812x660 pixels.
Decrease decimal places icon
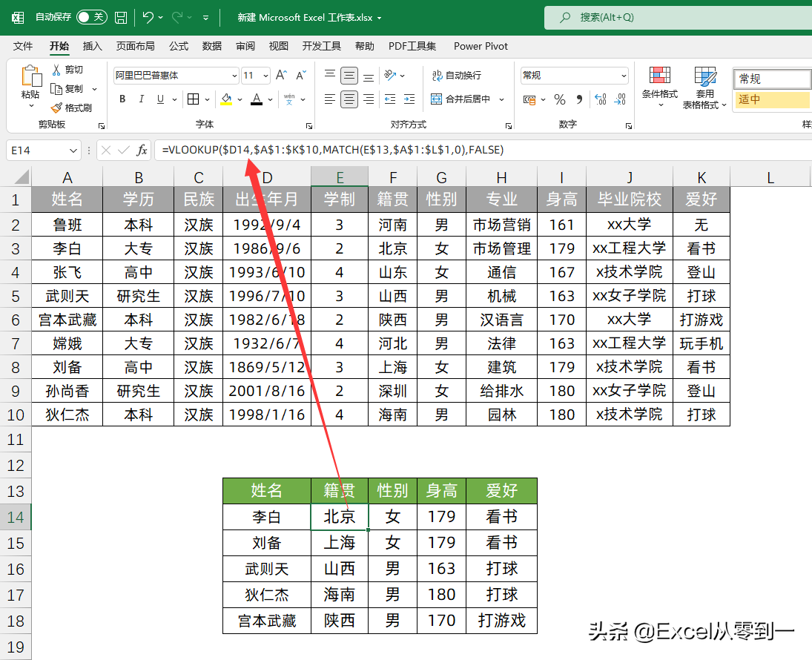coord(620,99)
